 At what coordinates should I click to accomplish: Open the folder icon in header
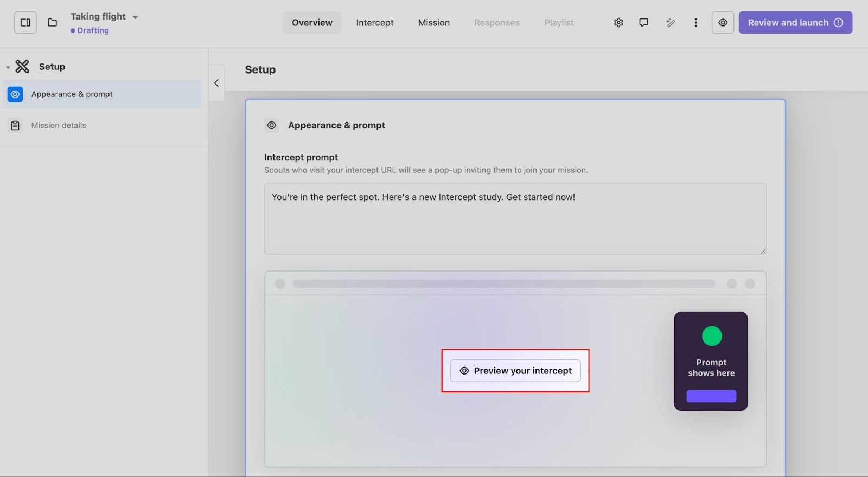click(x=53, y=23)
